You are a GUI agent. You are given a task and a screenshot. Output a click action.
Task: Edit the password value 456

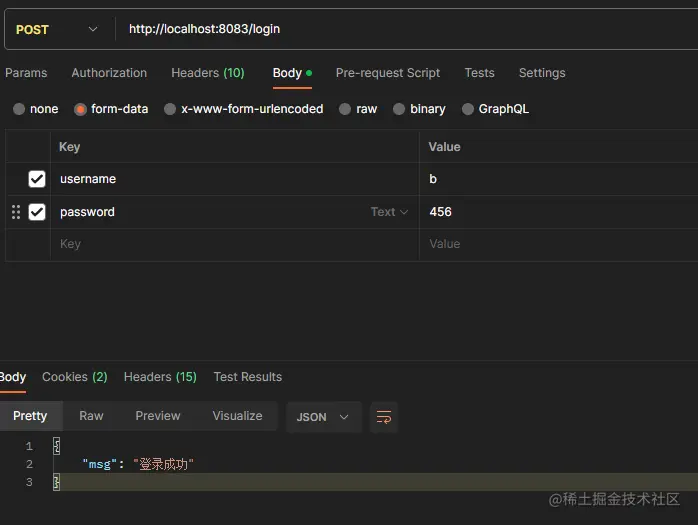[x=558, y=212]
